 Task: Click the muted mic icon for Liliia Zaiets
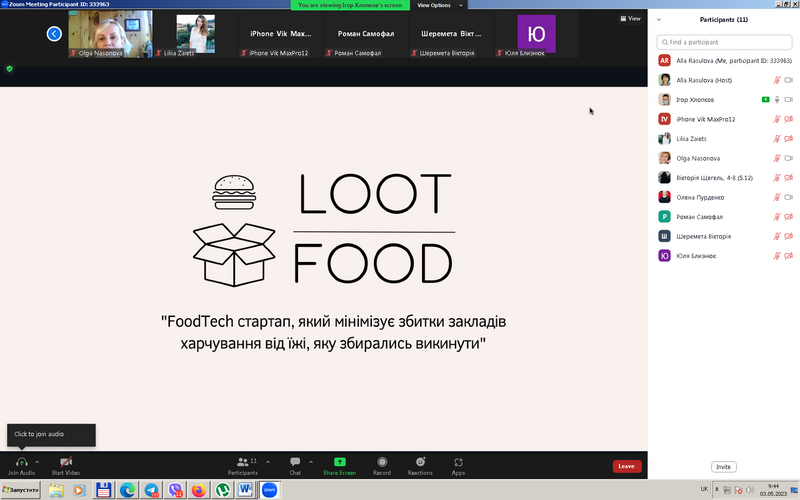coord(777,139)
